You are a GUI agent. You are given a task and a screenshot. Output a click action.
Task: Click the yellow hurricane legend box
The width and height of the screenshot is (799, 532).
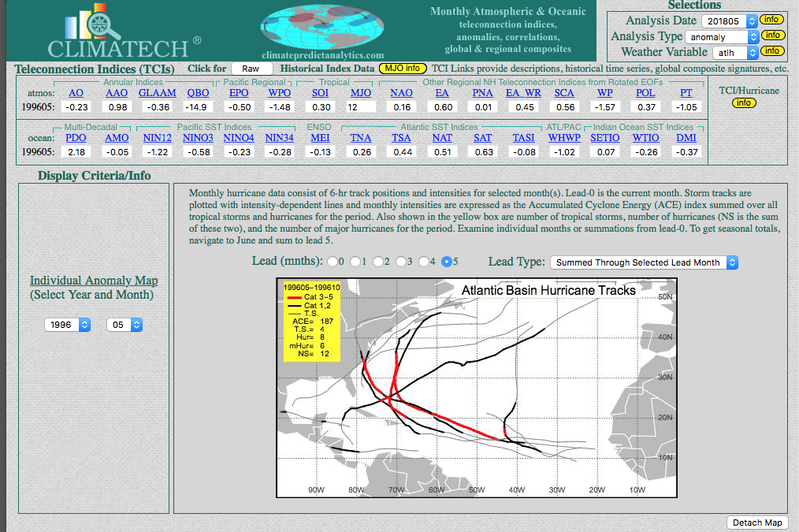(311, 322)
